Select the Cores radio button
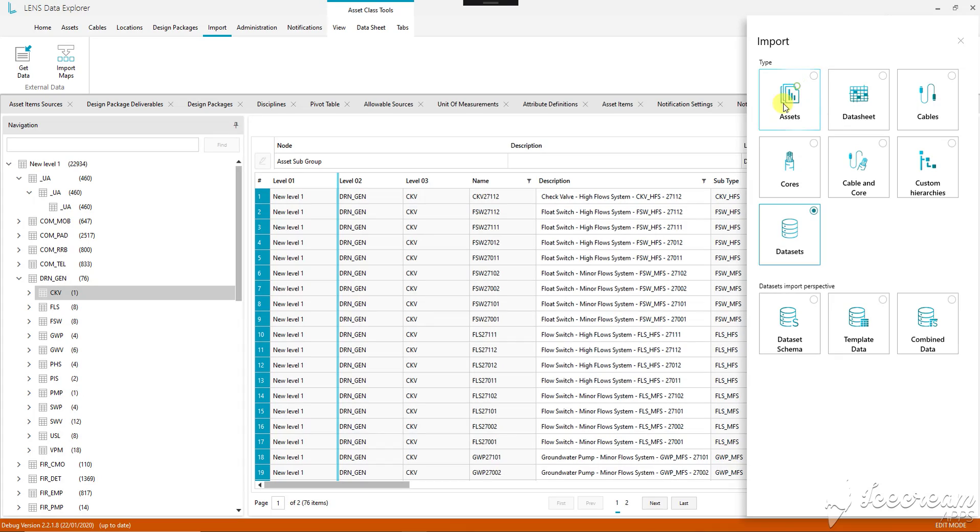Viewport: 980px width, 532px height. (x=813, y=143)
